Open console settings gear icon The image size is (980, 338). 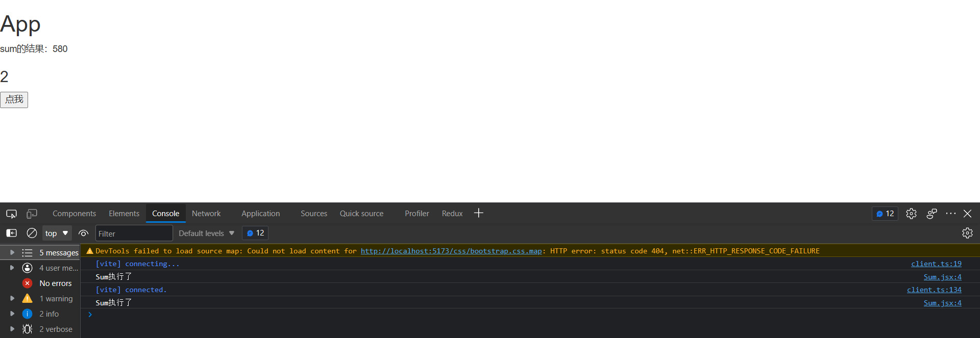tap(967, 233)
